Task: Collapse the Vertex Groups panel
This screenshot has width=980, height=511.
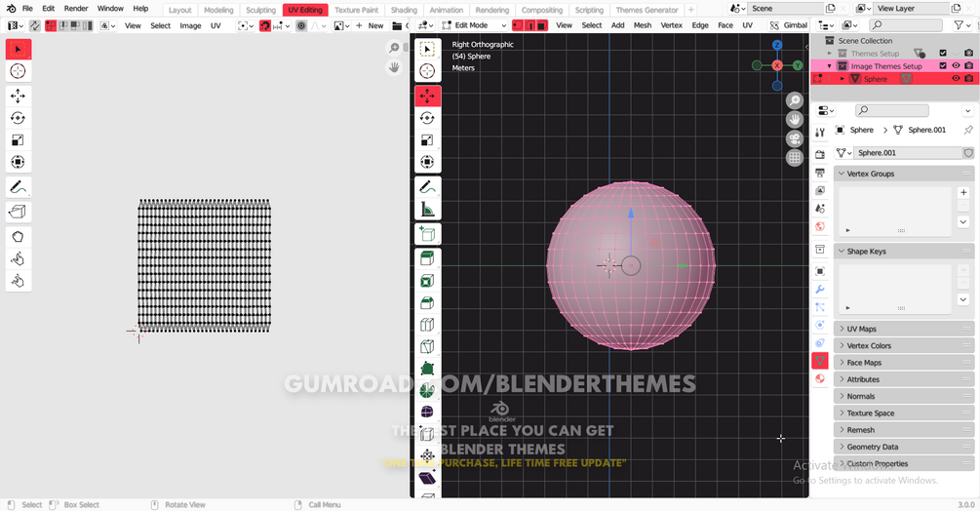Action: click(x=904, y=174)
